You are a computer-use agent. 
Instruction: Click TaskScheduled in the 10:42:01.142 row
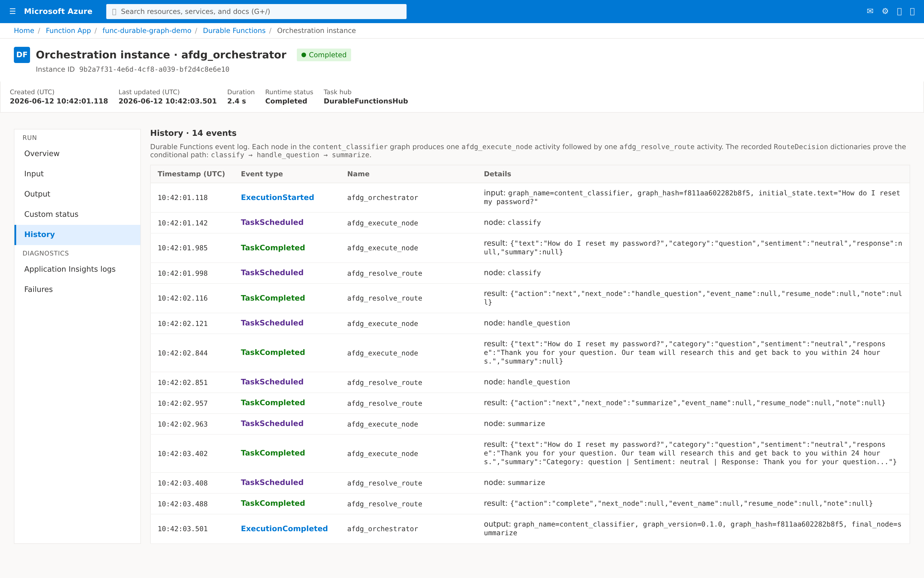[x=272, y=223]
